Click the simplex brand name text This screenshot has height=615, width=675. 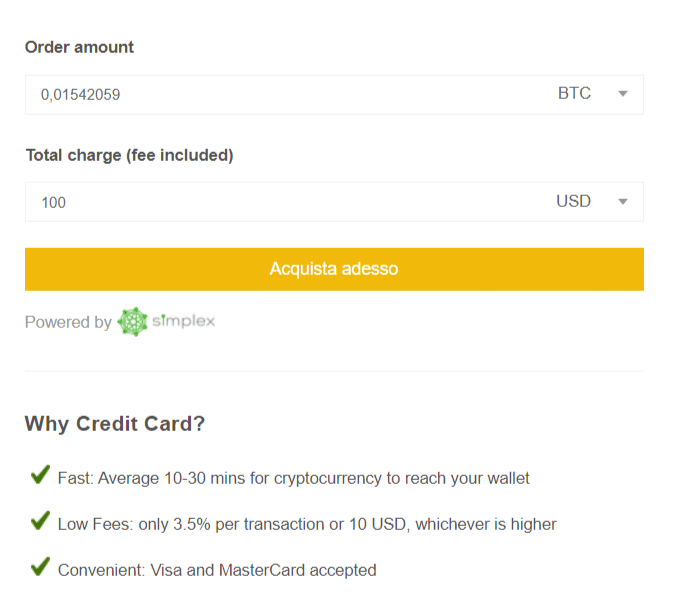(x=183, y=322)
